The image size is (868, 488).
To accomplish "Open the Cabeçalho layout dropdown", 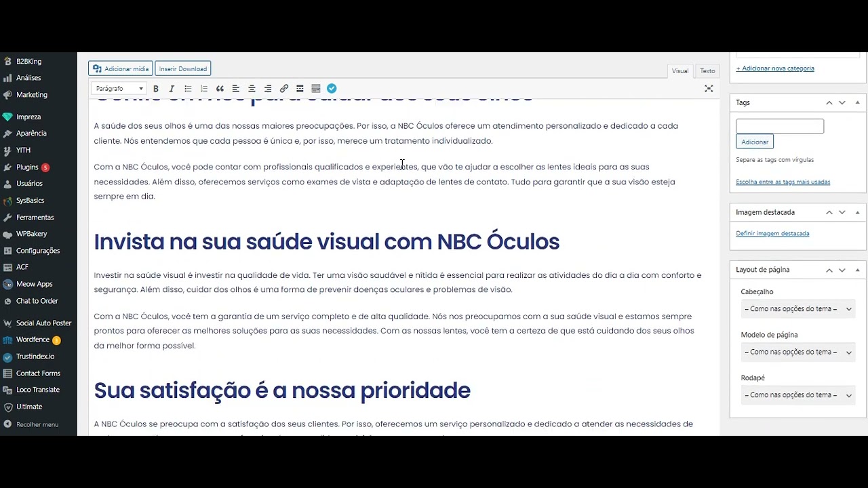I will [798, 309].
